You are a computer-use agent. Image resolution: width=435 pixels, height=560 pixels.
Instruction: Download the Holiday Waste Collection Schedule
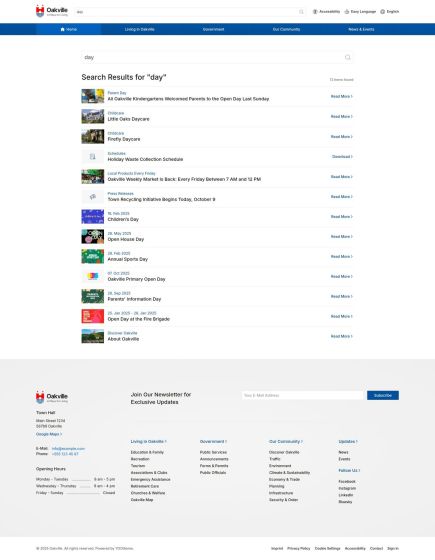[342, 156]
